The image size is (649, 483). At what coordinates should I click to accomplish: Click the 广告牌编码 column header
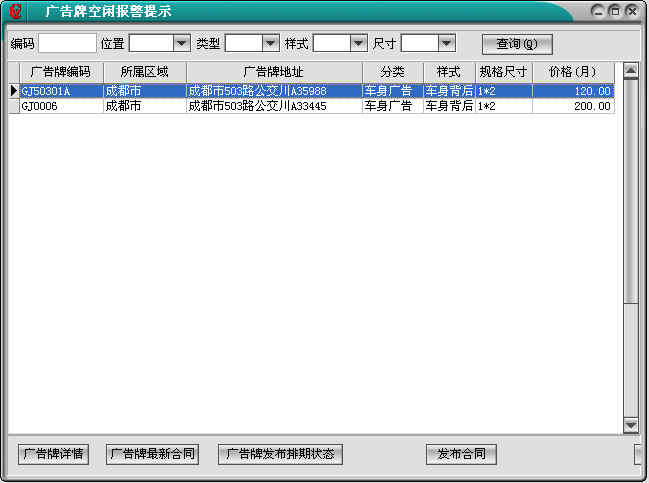click(61, 72)
